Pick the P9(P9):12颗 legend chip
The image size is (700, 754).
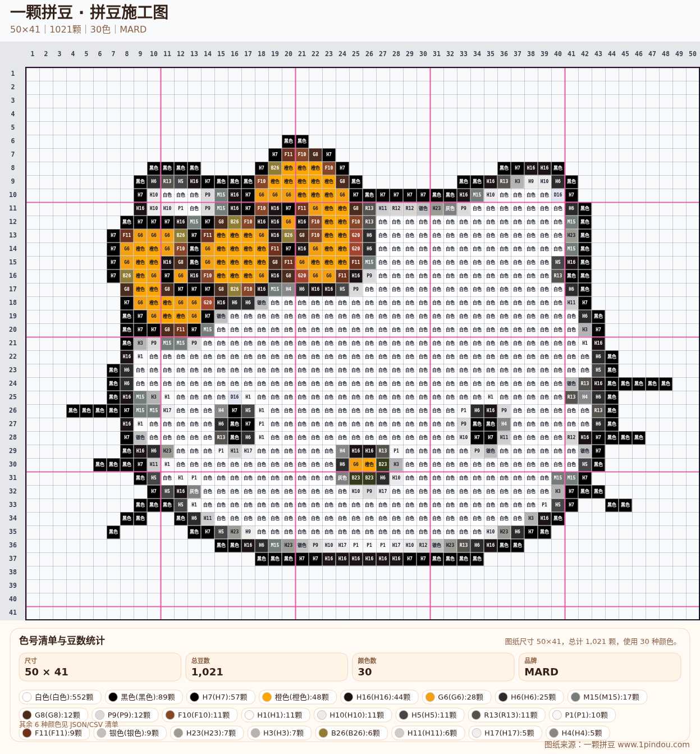point(125,715)
